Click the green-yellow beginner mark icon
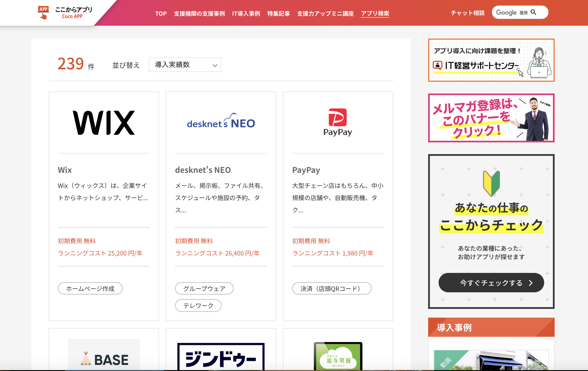 click(491, 184)
